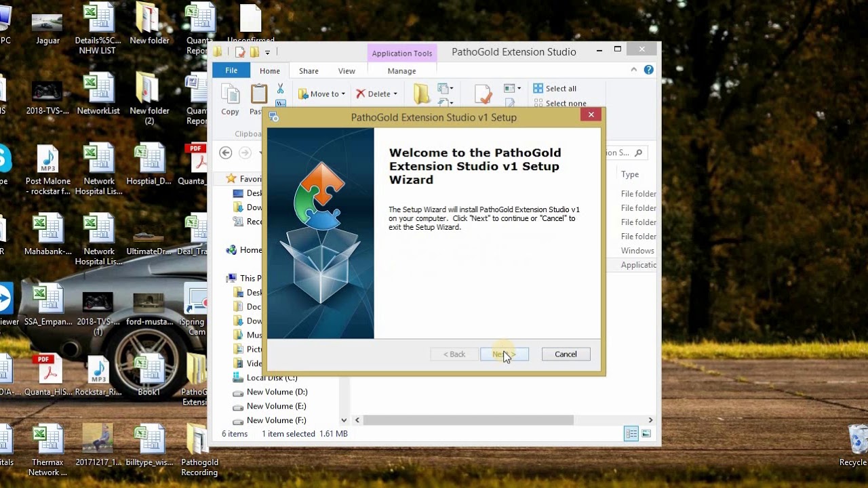The image size is (868, 488).
Task: Close the PathoGold Setup dialog
Action: 591,115
